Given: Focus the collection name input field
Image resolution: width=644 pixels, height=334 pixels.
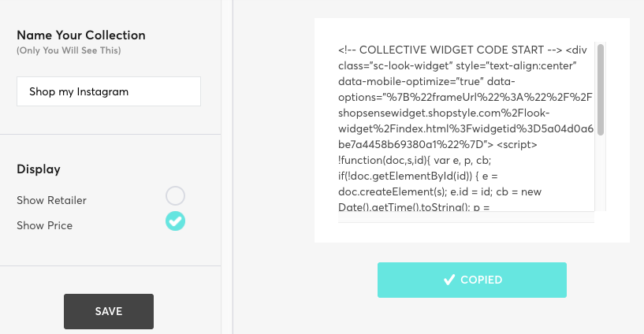Looking at the screenshot, I should pyautogui.click(x=109, y=91).
